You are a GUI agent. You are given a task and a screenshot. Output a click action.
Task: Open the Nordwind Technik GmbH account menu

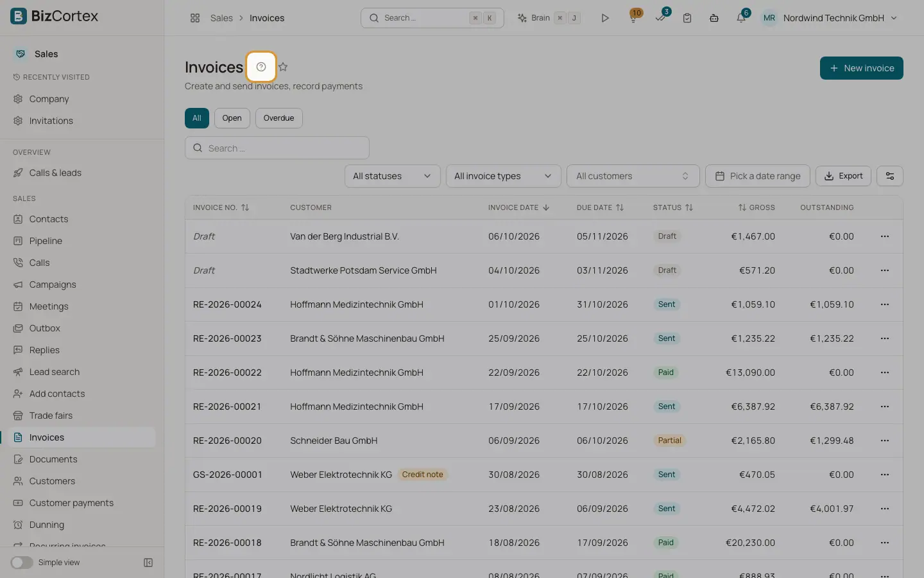click(830, 18)
